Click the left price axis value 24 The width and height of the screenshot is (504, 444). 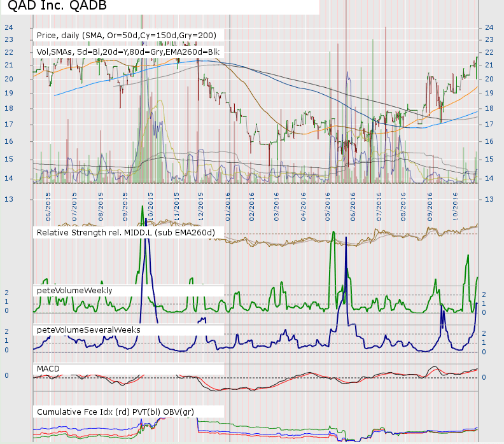[9, 27]
